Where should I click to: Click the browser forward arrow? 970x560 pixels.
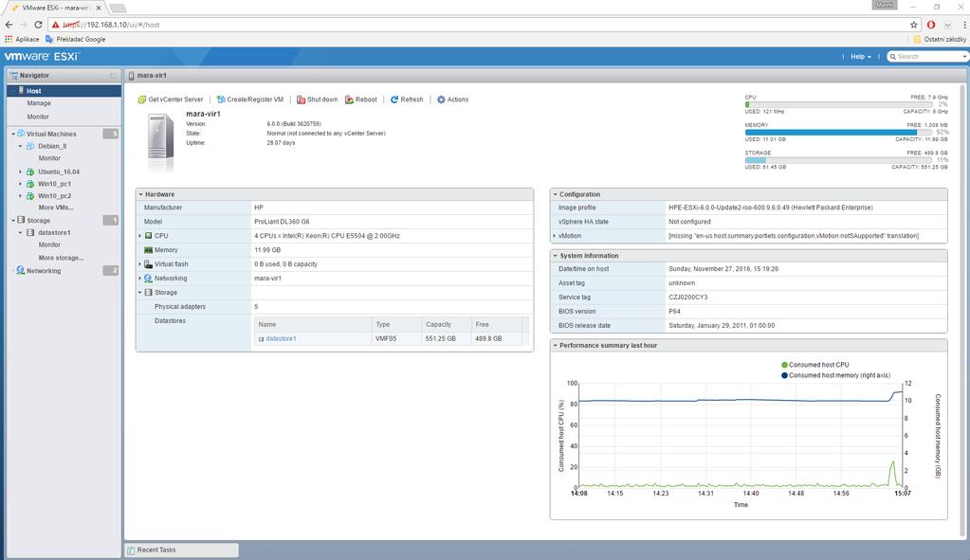(23, 25)
